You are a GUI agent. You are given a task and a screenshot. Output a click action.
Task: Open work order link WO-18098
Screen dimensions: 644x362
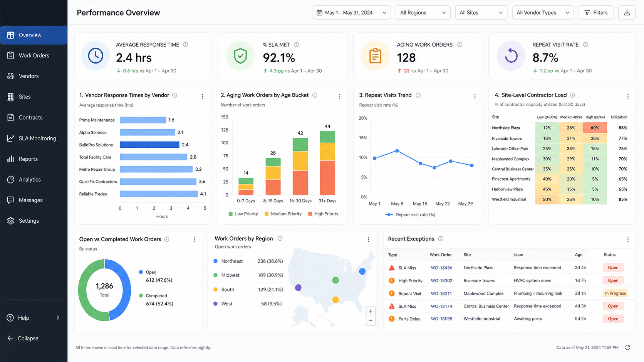tap(441, 319)
